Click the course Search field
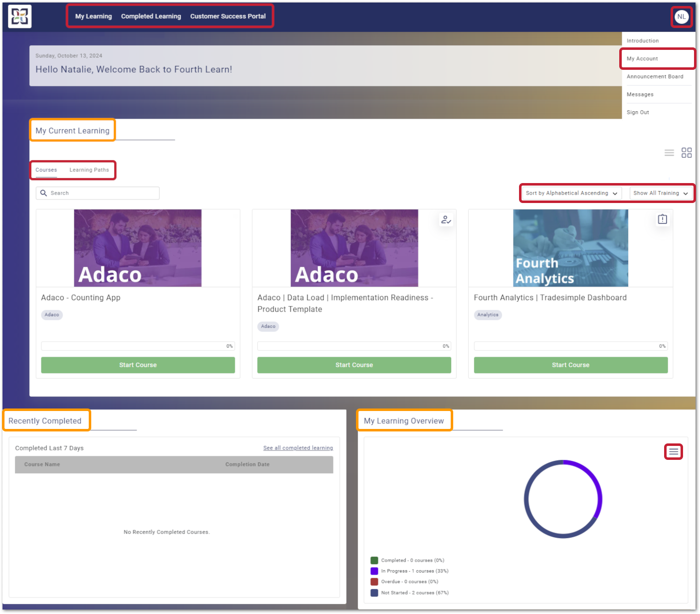The width and height of the screenshot is (700, 614). click(98, 193)
